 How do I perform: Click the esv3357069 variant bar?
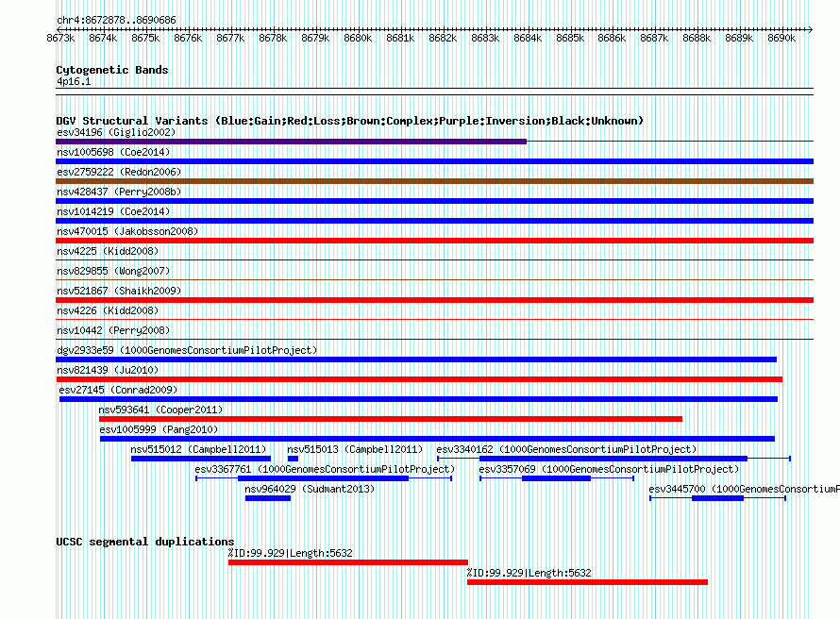(x=557, y=478)
